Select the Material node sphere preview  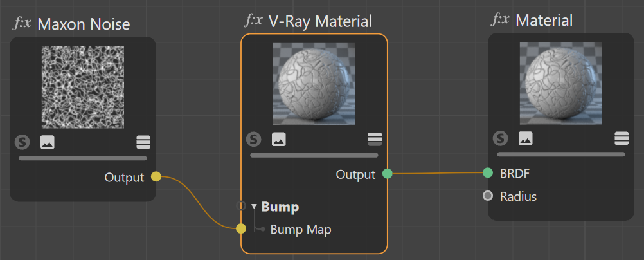[x=561, y=84]
